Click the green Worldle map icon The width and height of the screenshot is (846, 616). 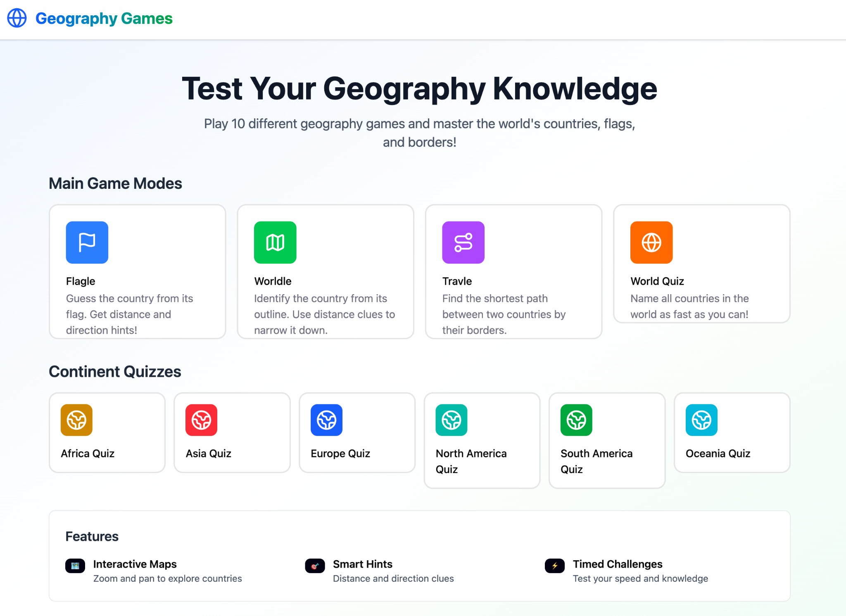[275, 243]
